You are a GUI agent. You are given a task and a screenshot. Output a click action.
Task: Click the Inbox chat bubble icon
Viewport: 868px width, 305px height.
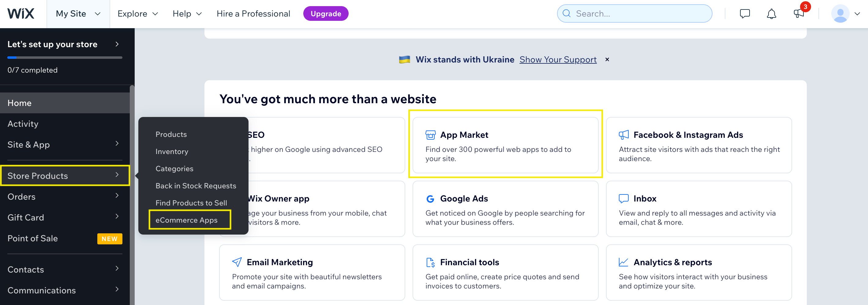[x=624, y=198]
